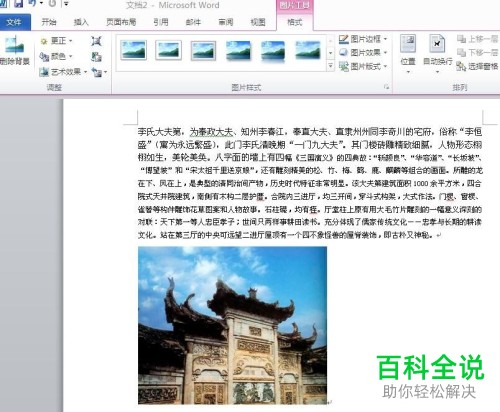The height and width of the screenshot is (412, 500).
Task: Click the Change Picture icon
Action: pyautogui.click(x=96, y=56)
